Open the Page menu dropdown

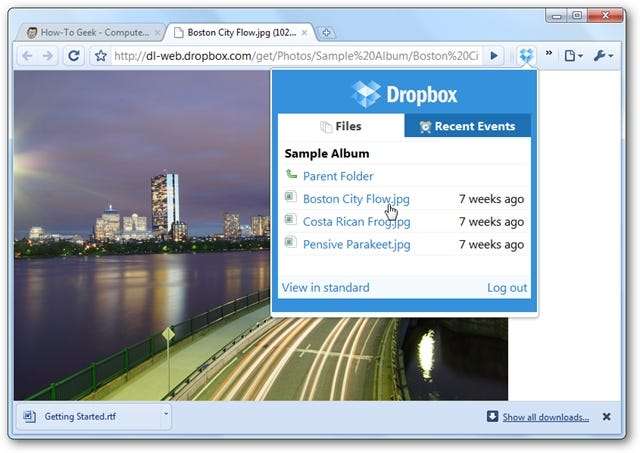click(x=573, y=56)
